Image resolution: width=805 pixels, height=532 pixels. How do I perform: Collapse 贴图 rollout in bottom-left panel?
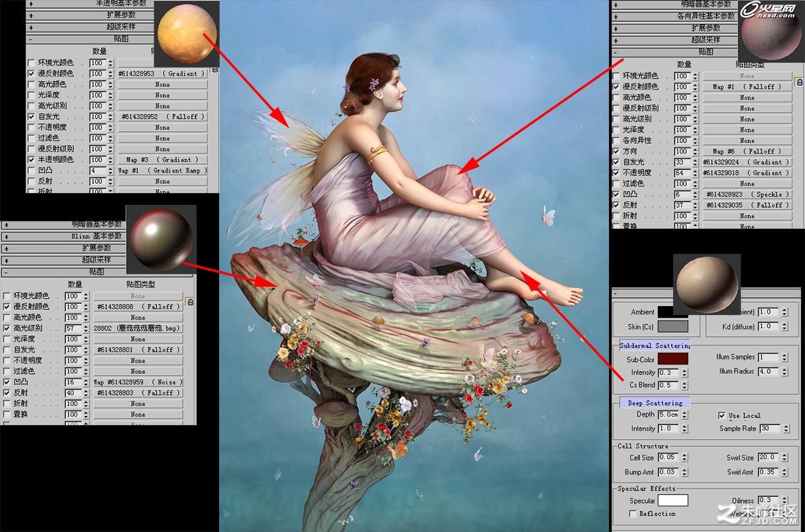pos(97,272)
